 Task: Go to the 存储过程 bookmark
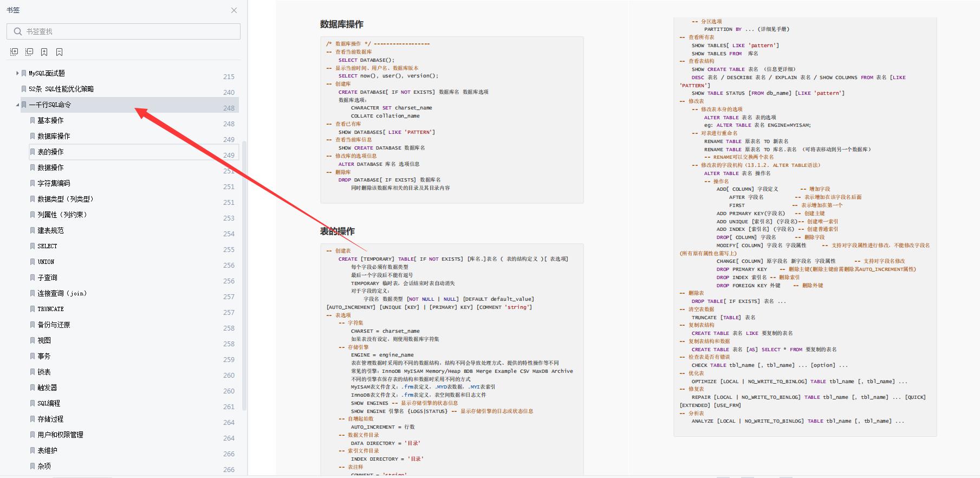[x=50, y=419]
